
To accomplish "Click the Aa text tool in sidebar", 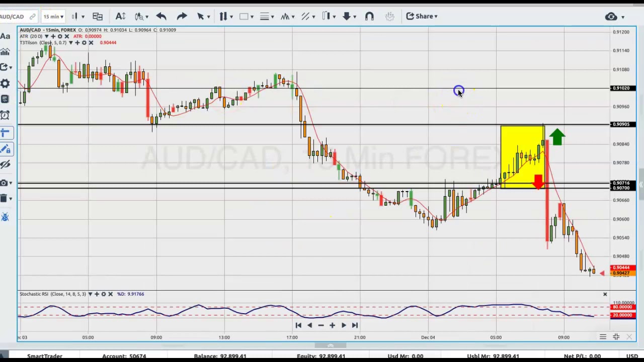I will pyautogui.click(x=5, y=36).
